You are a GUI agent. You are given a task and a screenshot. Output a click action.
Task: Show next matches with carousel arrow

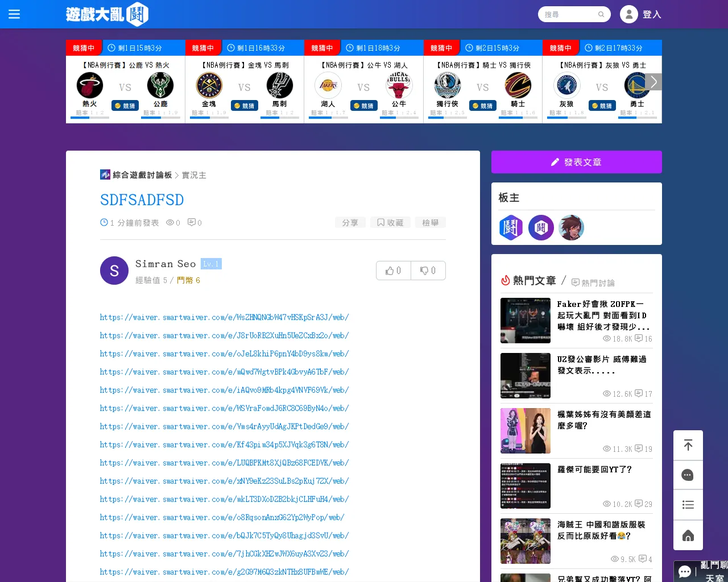[x=653, y=82]
